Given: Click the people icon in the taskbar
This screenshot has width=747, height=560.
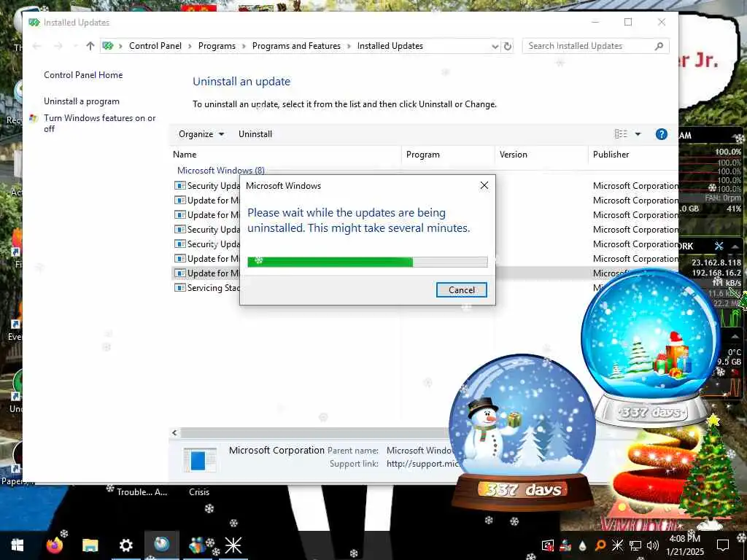Looking at the screenshot, I should tap(197, 545).
